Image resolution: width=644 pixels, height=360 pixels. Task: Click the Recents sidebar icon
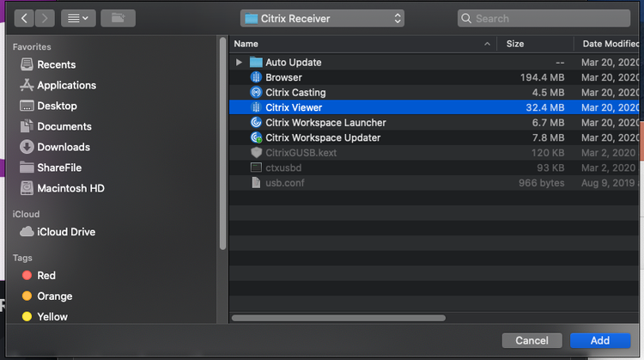click(x=27, y=64)
